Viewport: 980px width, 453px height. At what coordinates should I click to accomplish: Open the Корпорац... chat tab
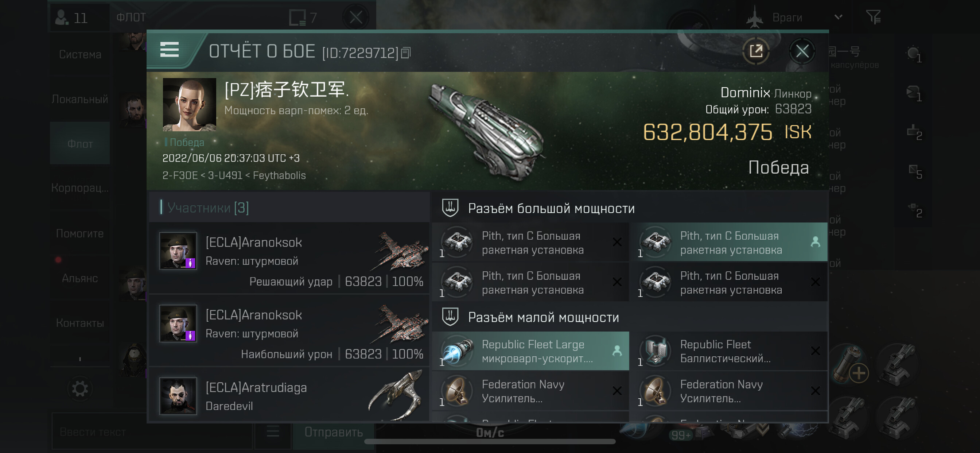click(x=80, y=188)
